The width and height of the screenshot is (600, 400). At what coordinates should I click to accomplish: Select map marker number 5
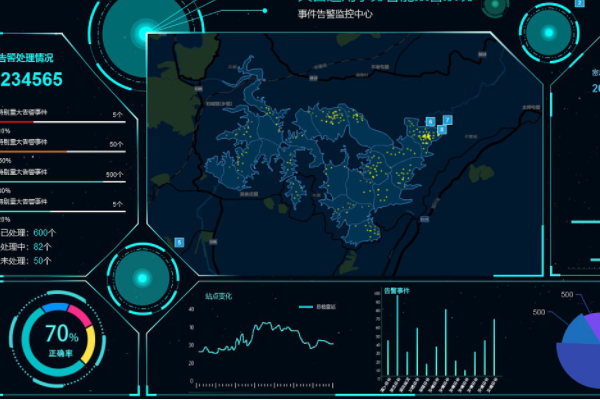(x=179, y=242)
